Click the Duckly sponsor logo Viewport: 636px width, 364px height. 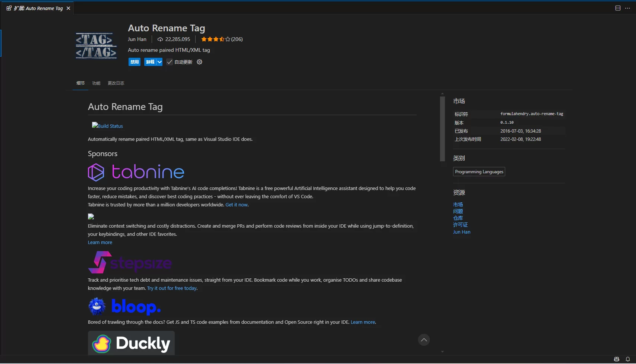[131, 343]
